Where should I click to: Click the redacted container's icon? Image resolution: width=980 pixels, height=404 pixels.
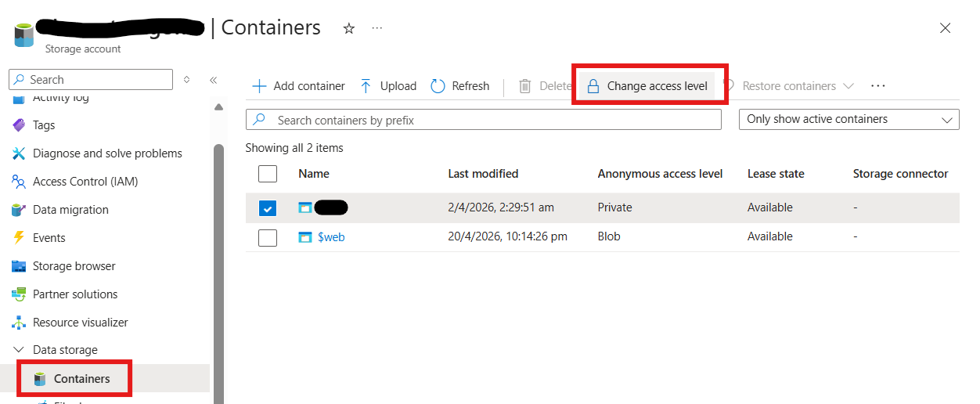[x=305, y=207]
